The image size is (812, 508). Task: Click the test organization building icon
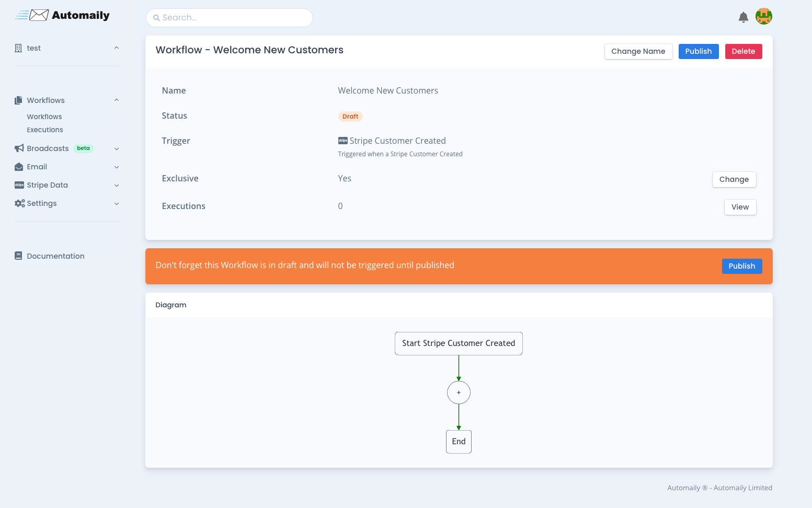click(x=18, y=48)
